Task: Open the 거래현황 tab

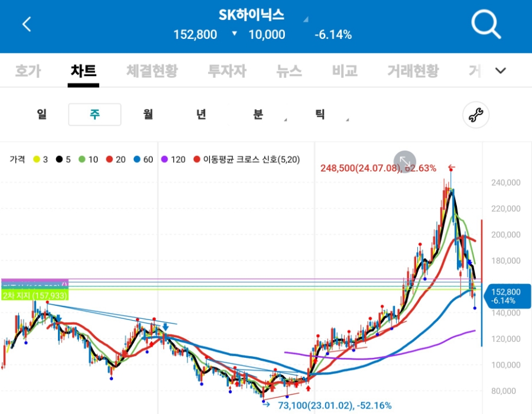Action: coord(413,71)
